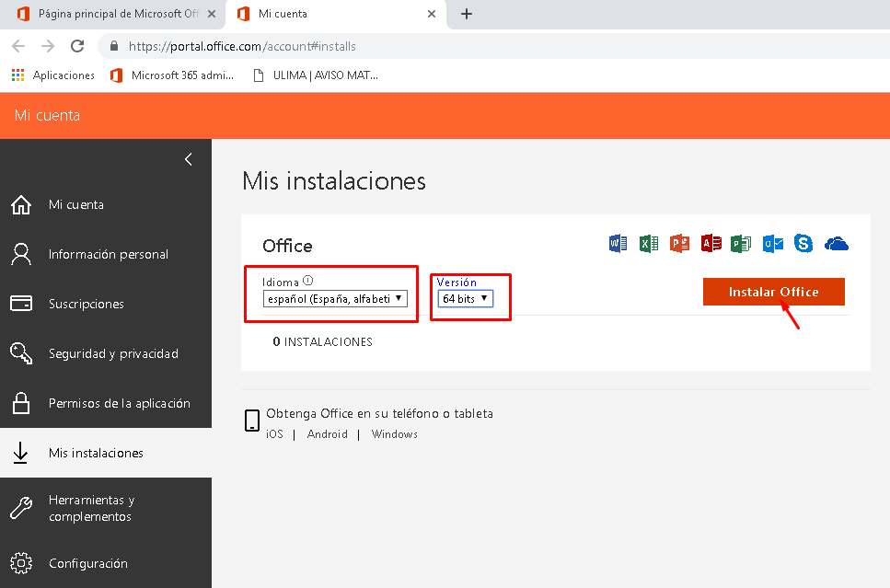Open Permisos de la aplicación section
The width and height of the screenshot is (890, 588).
(106, 403)
